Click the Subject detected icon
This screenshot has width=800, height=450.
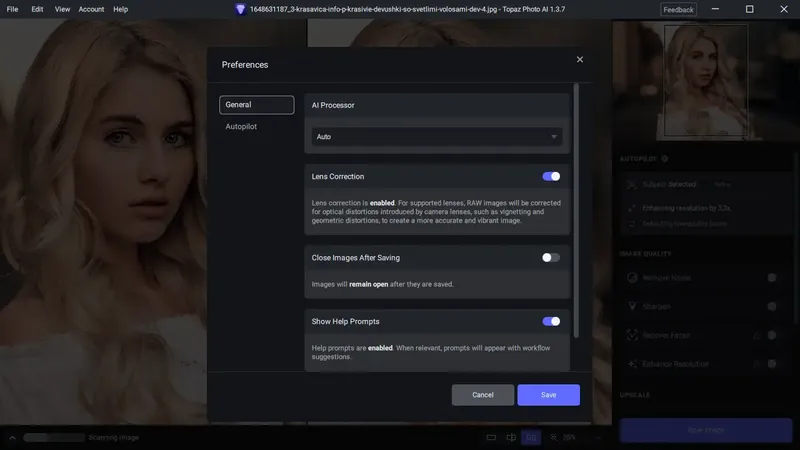pyautogui.click(x=632, y=184)
